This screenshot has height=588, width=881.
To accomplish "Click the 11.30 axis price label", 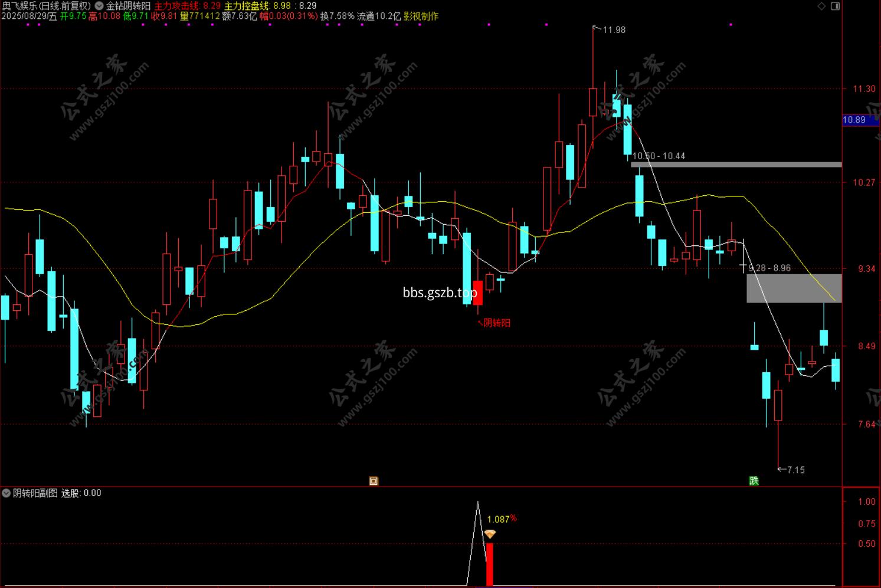I will click(x=864, y=89).
